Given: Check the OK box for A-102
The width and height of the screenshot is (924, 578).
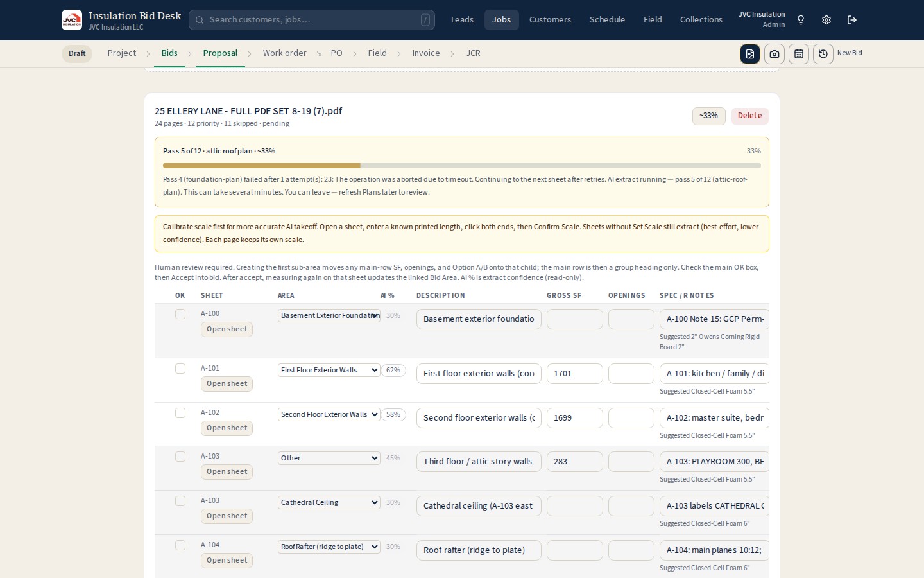Looking at the screenshot, I should coord(180,413).
